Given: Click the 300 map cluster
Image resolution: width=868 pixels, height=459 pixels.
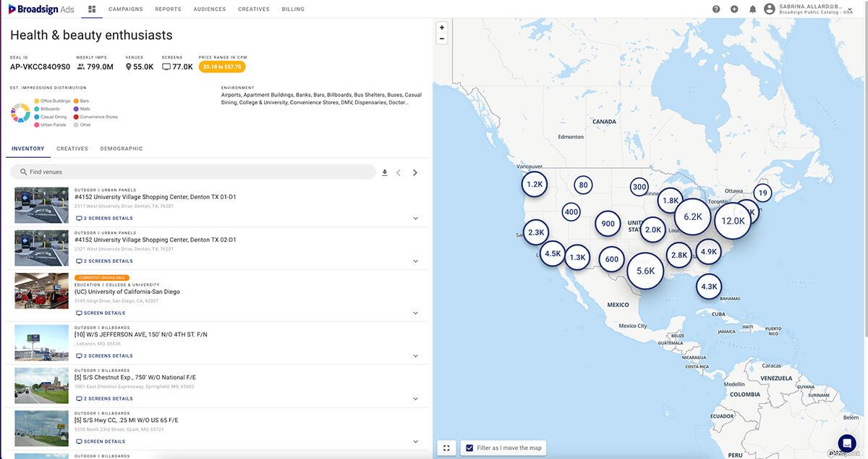Looking at the screenshot, I should (639, 187).
